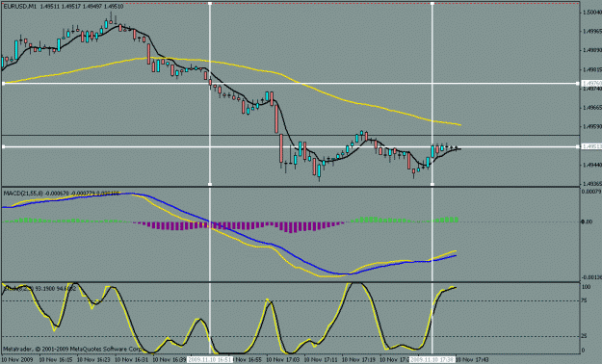Viewport: 602px width, 364px height.
Task: Select the 1.49513 highlighted price tag
Action: point(591,146)
